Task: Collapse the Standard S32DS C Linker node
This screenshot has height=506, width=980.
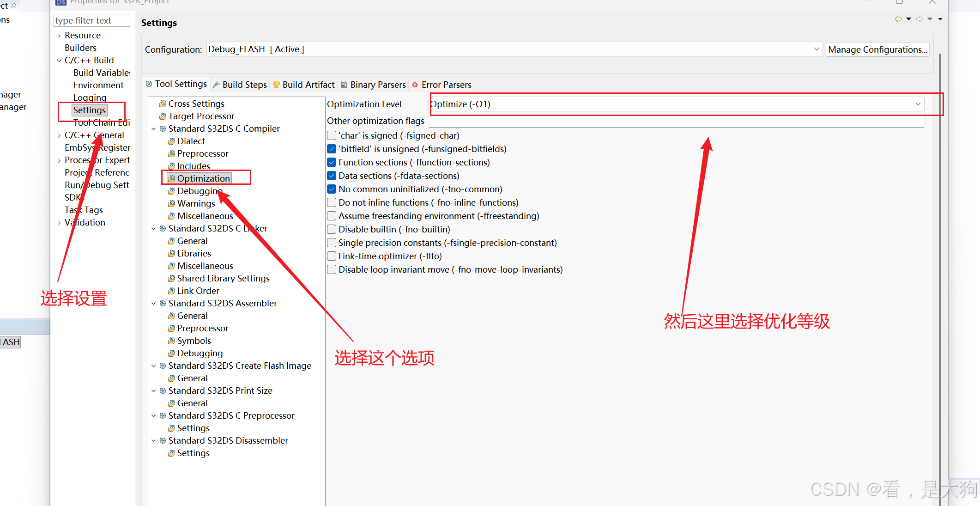Action: click(154, 229)
